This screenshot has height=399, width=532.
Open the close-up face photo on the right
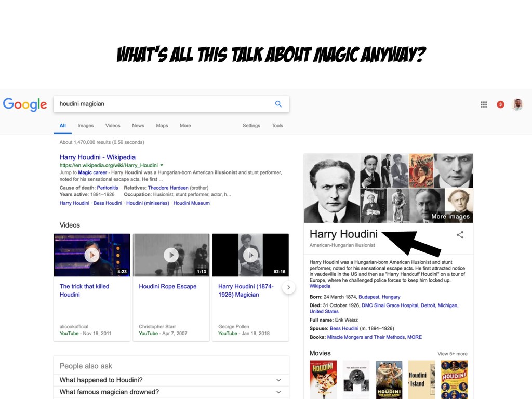(453, 170)
